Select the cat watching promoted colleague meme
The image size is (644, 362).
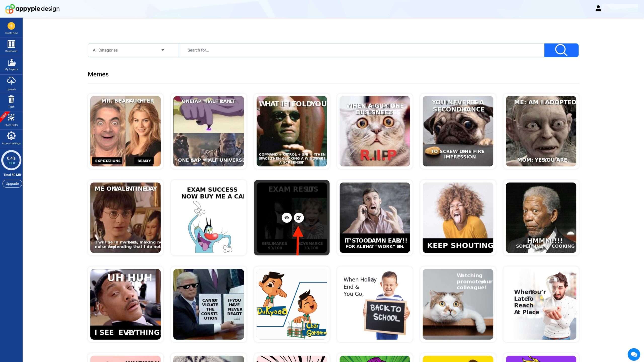pyautogui.click(x=458, y=304)
